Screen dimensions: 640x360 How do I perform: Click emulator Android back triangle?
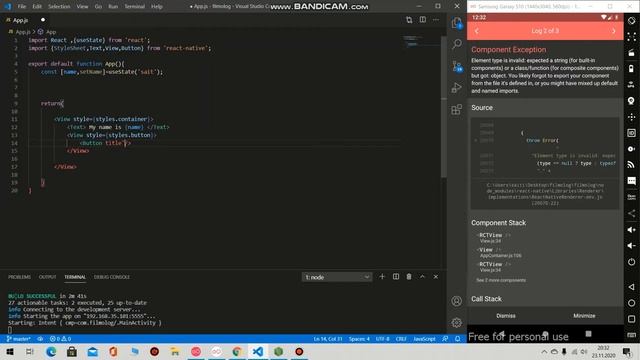click(631, 287)
